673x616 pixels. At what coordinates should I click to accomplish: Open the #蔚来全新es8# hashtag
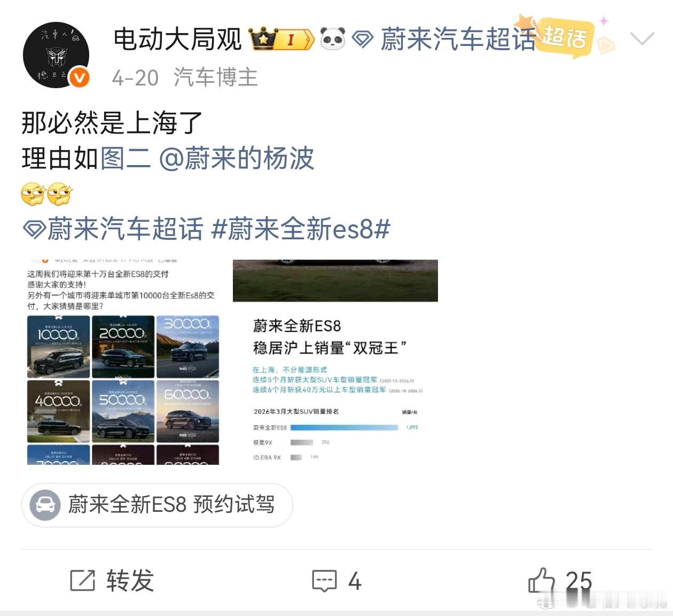301,229
